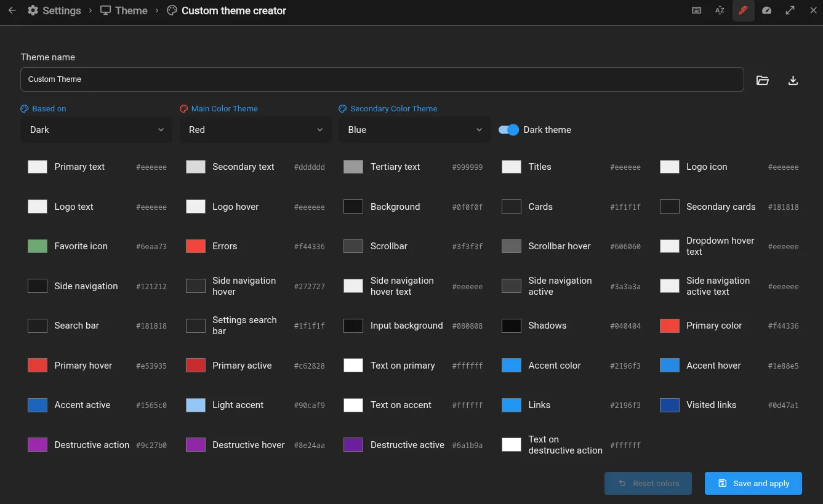Viewport: 823px width, 504px height.
Task: Pick the Destructive active color swatch
Action: [353, 445]
